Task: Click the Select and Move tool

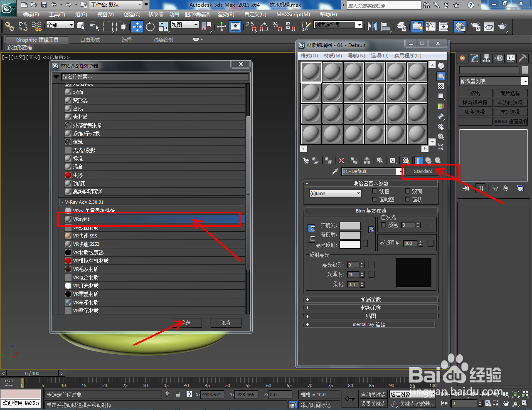Action: (137, 27)
